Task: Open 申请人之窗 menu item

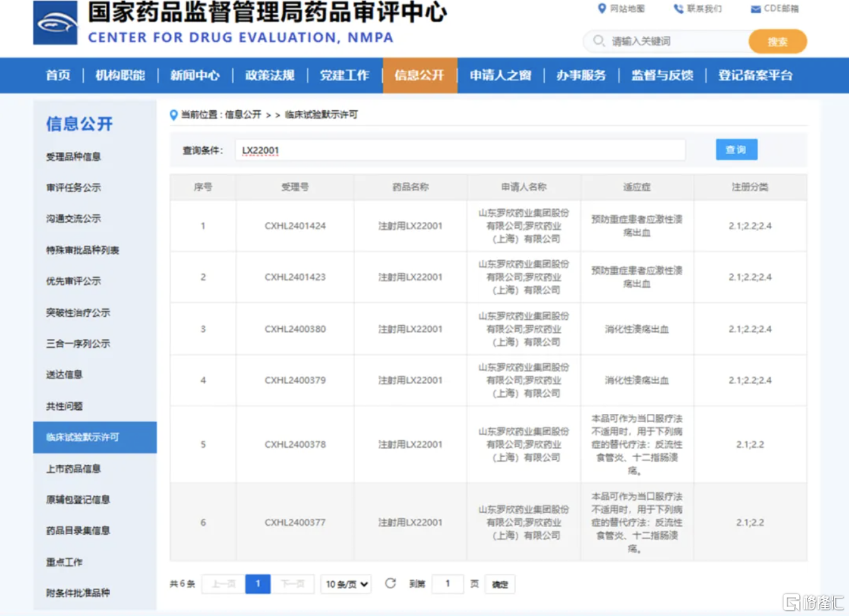Action: (x=500, y=76)
